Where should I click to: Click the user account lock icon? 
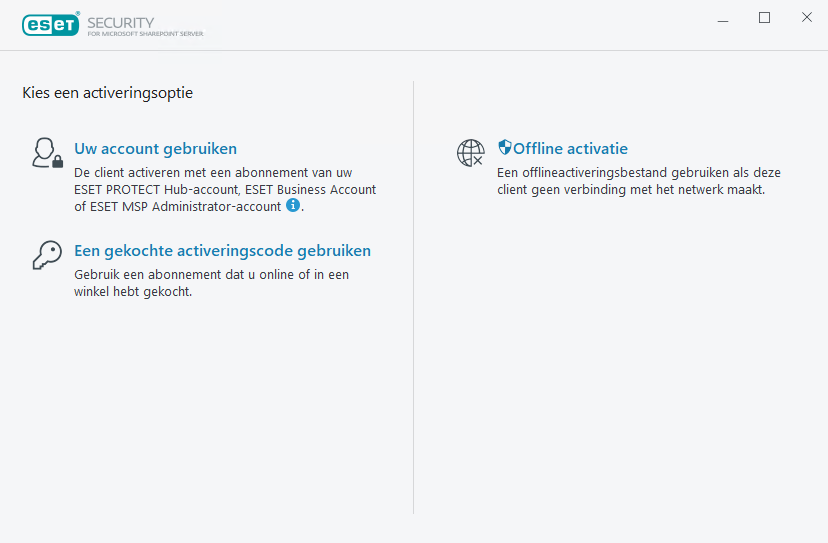(48, 153)
